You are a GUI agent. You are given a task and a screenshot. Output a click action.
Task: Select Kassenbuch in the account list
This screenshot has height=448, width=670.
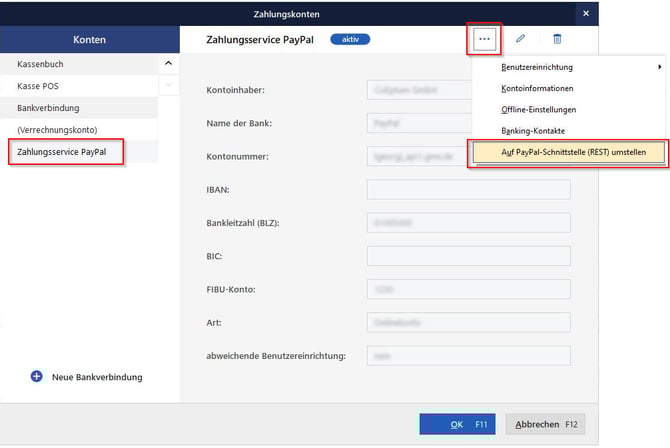click(79, 64)
